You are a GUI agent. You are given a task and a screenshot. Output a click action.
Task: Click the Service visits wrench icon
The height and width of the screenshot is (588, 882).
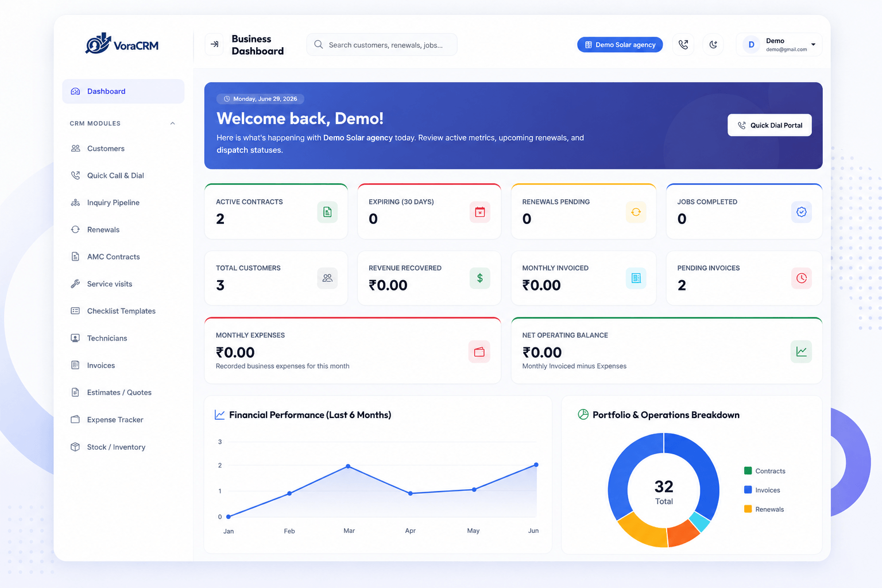(x=75, y=284)
